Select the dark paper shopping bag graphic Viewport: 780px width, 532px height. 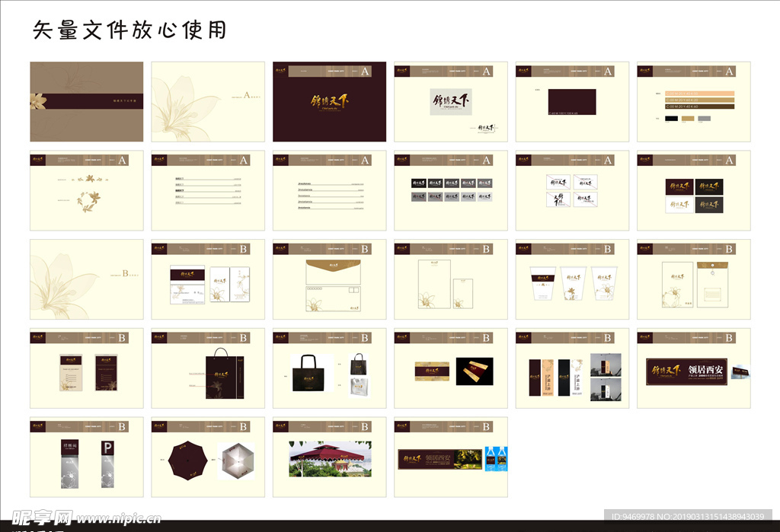(220, 374)
